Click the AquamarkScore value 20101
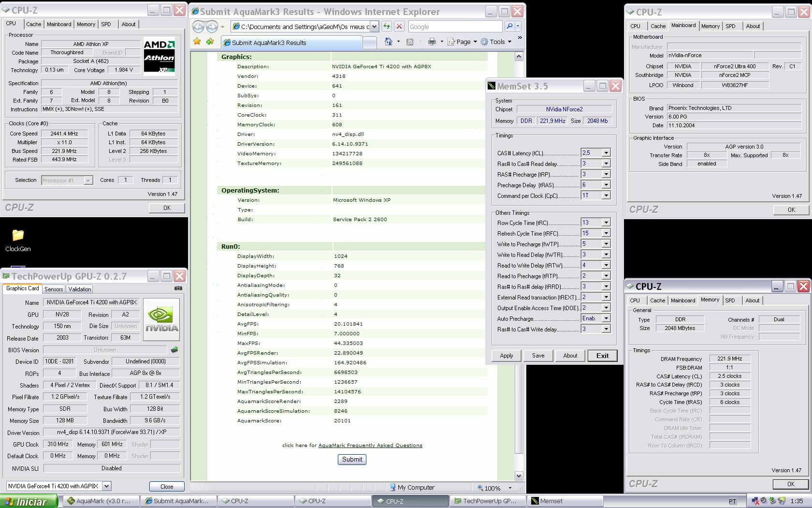812x508 pixels. pyautogui.click(x=342, y=421)
